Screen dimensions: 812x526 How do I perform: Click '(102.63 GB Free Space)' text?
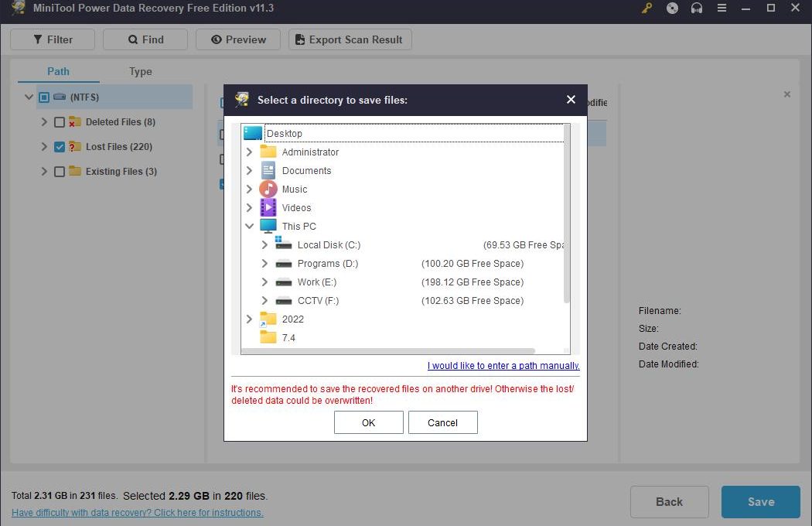[x=473, y=301]
